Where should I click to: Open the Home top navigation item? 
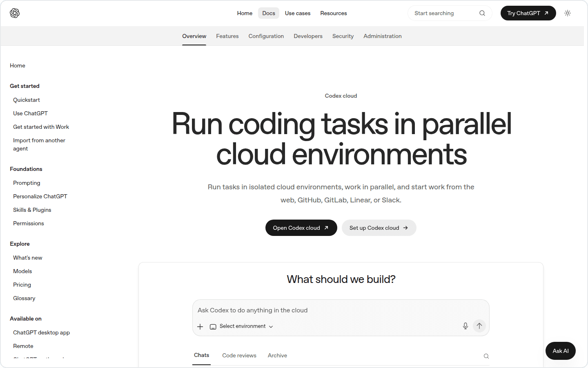[245, 13]
